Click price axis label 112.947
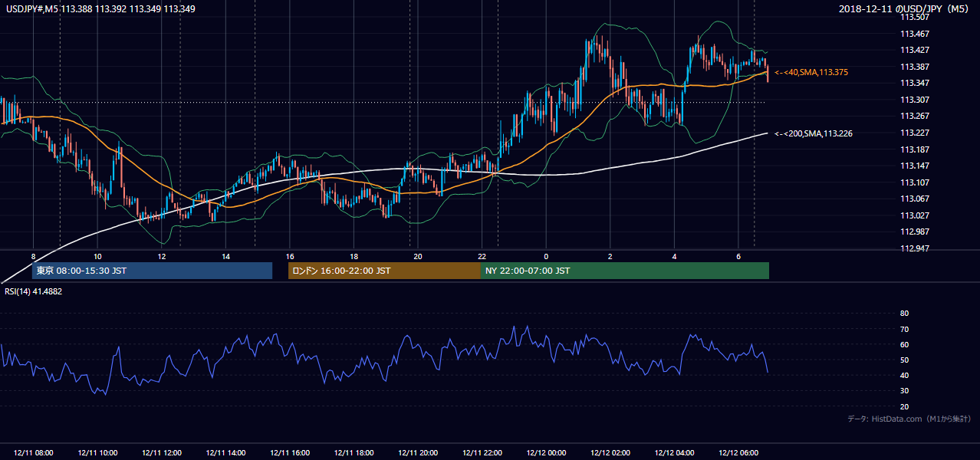This screenshot has height=460, width=980. 915,248
